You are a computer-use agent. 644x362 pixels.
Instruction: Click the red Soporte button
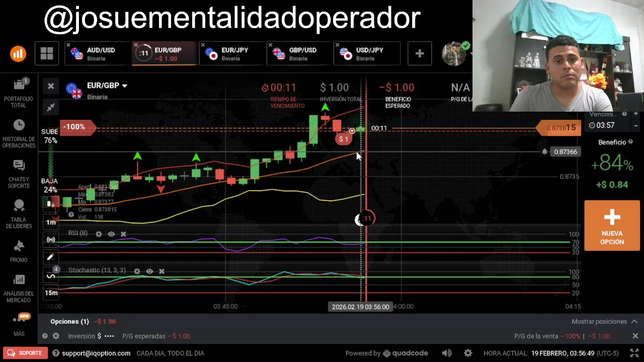[25, 353]
